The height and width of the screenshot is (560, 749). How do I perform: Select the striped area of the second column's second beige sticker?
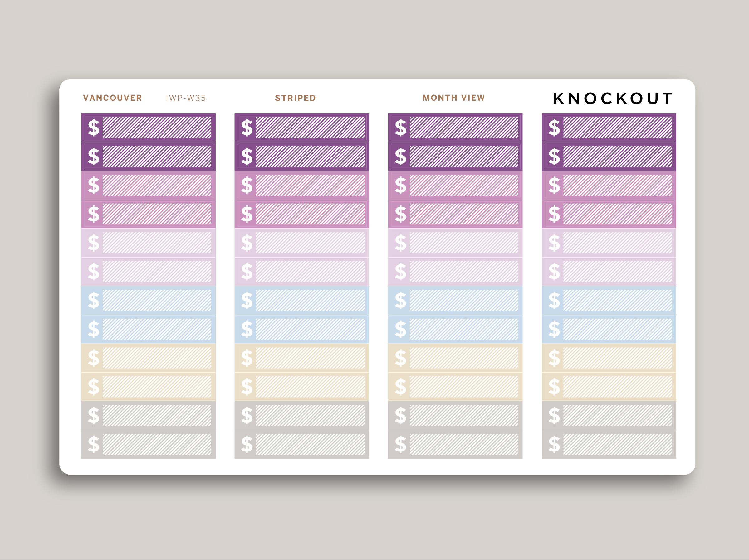(311, 387)
